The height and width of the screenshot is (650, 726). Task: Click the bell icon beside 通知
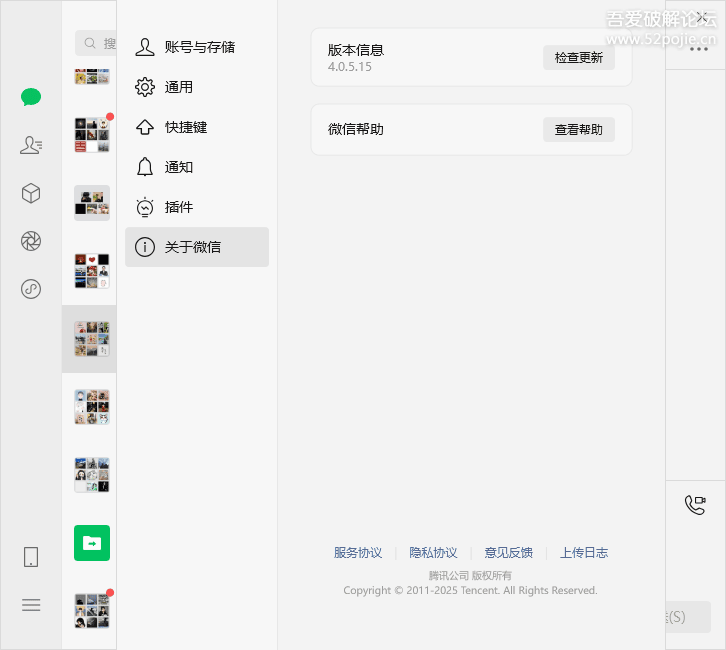coord(145,167)
